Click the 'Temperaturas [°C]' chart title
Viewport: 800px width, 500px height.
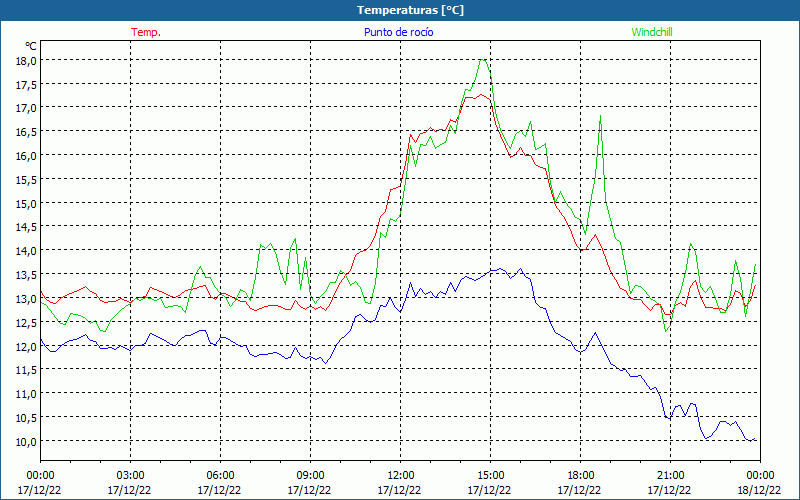tap(410, 10)
